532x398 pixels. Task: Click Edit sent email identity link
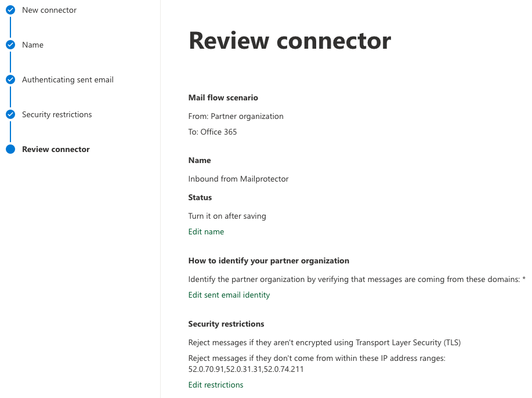click(229, 295)
